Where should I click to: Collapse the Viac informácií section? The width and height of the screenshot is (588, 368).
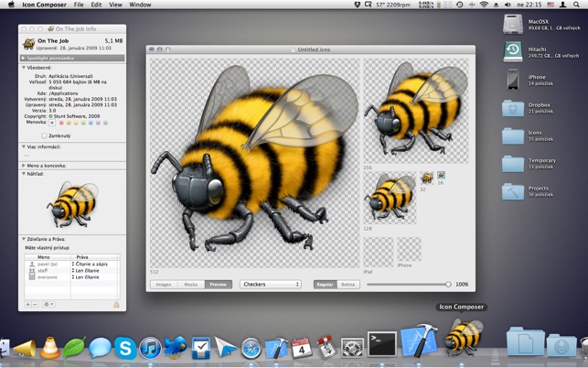pyautogui.click(x=23, y=146)
